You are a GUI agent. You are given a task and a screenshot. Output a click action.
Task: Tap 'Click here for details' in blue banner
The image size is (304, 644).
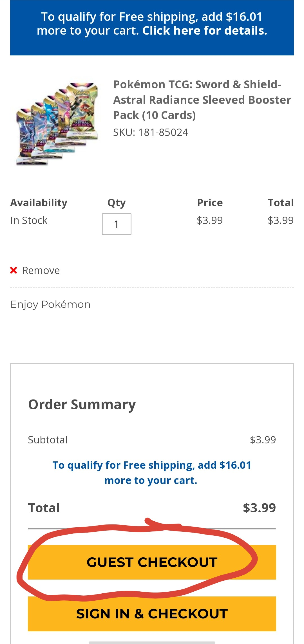pos(204,31)
